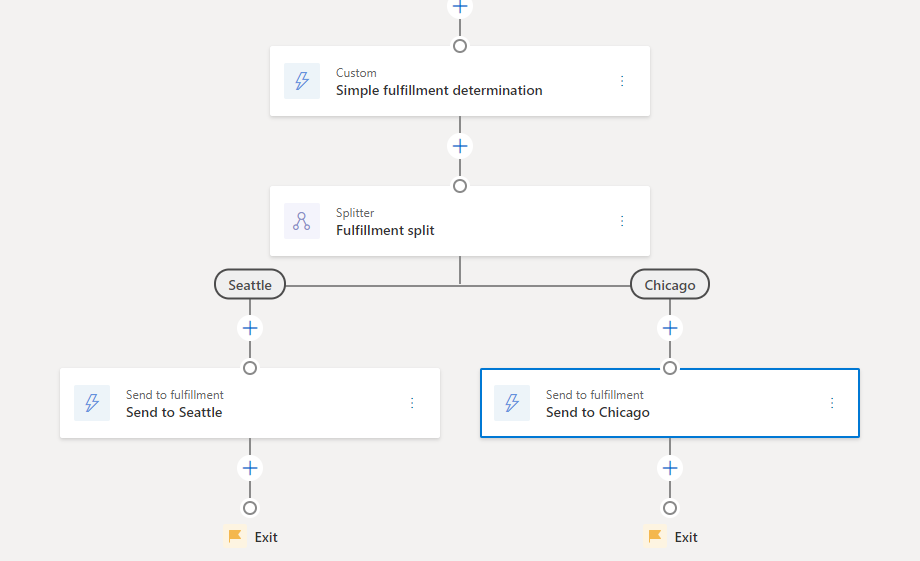Click the Exit text under Chicago branch
This screenshot has height=561, width=920.
(686, 538)
